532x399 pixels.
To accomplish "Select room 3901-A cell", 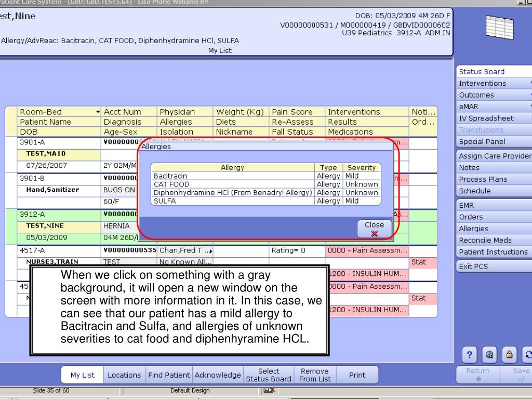I will coord(59,142).
